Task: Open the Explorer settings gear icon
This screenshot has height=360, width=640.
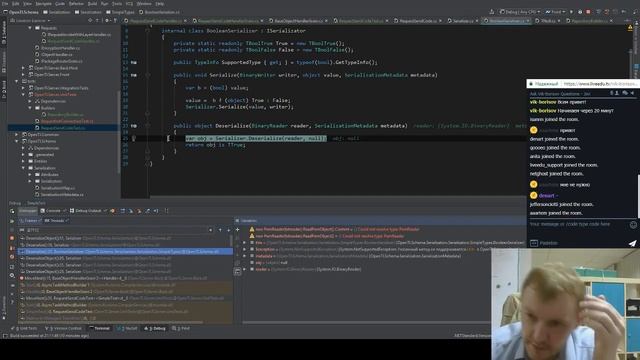Action: tap(107, 20)
